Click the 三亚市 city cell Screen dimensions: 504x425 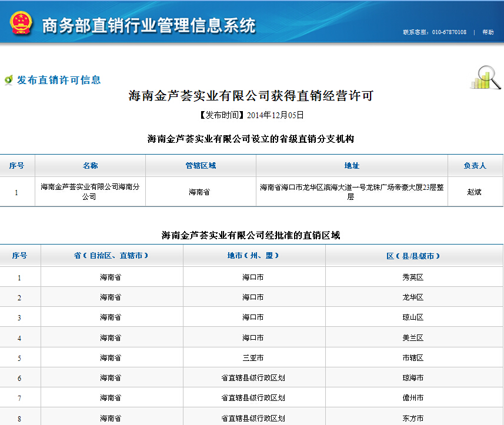[253, 357]
